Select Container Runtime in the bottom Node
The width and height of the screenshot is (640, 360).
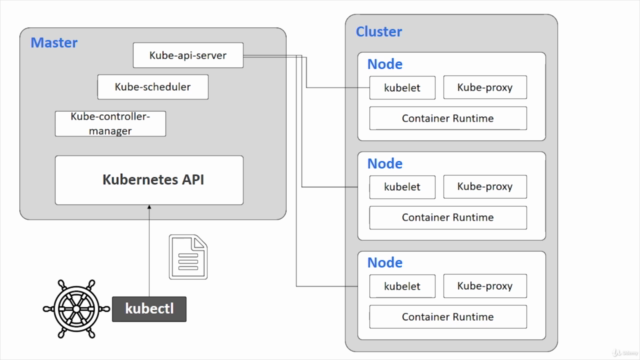tap(448, 317)
